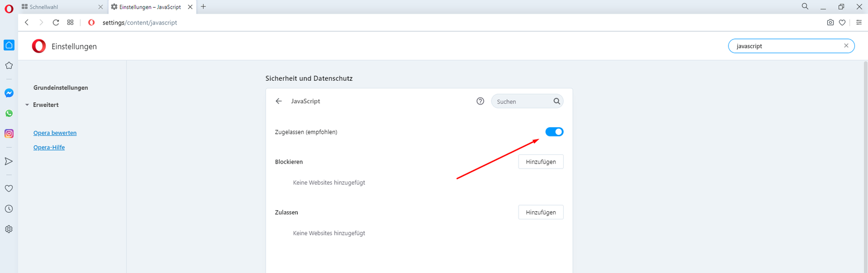Open Facebook Messenger in the sidebar
This screenshot has width=868, height=273.
point(9,93)
